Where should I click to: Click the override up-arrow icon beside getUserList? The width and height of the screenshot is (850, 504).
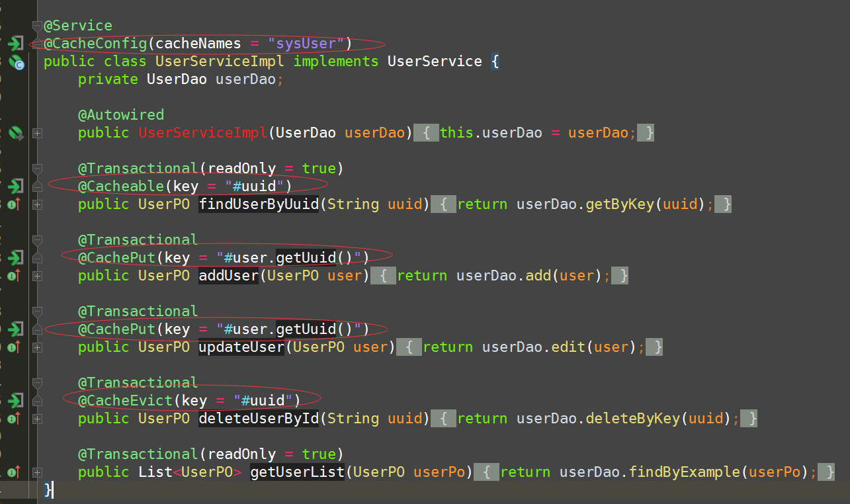[13, 472]
